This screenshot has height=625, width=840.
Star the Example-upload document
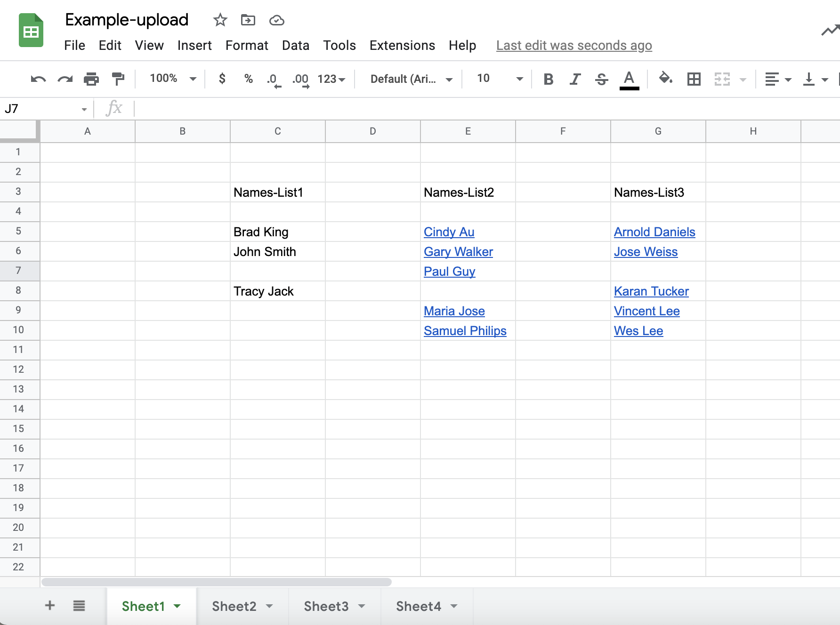(220, 20)
